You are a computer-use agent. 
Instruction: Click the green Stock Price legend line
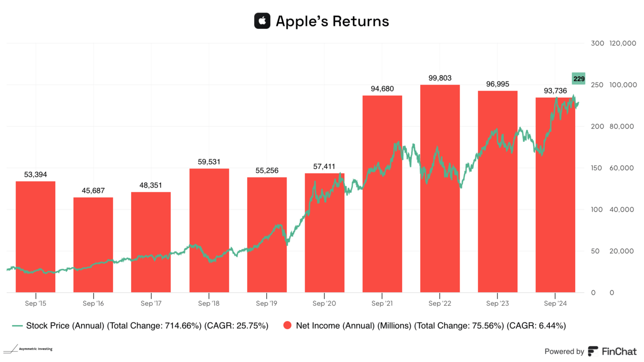[x=17, y=326]
